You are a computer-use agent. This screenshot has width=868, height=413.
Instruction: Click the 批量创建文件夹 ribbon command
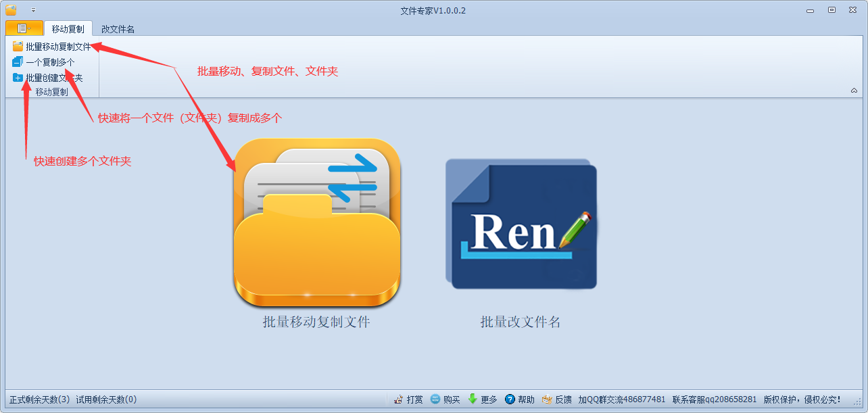[x=47, y=78]
